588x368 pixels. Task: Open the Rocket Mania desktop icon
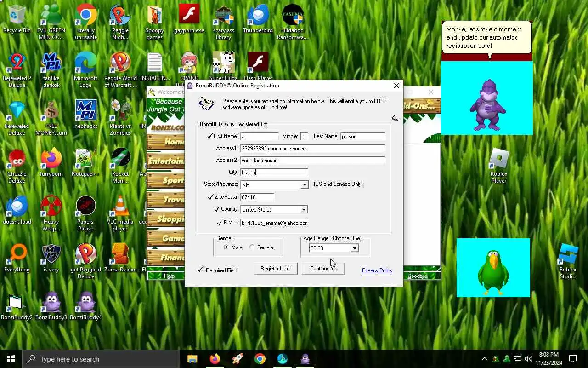coord(120,166)
